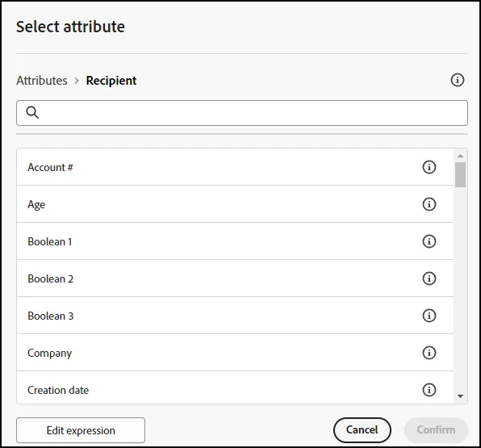Image resolution: width=481 pixels, height=448 pixels.
Task: Choose the Boolean 2 attribute
Action: pos(235,278)
